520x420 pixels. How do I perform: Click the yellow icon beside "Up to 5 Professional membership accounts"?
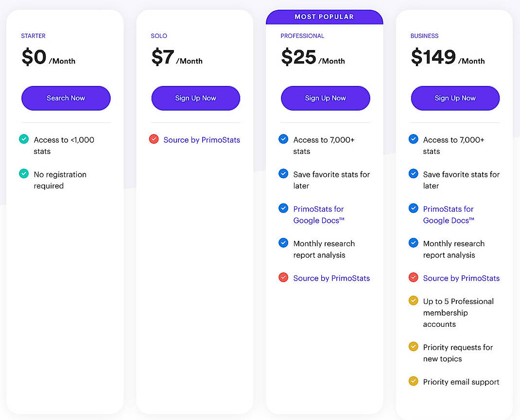413,300
